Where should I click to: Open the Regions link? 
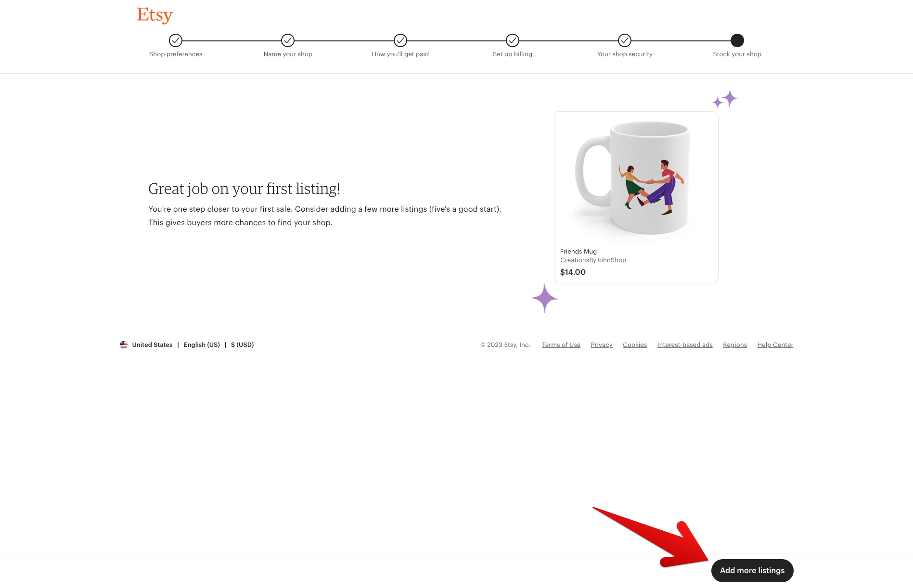coord(735,345)
